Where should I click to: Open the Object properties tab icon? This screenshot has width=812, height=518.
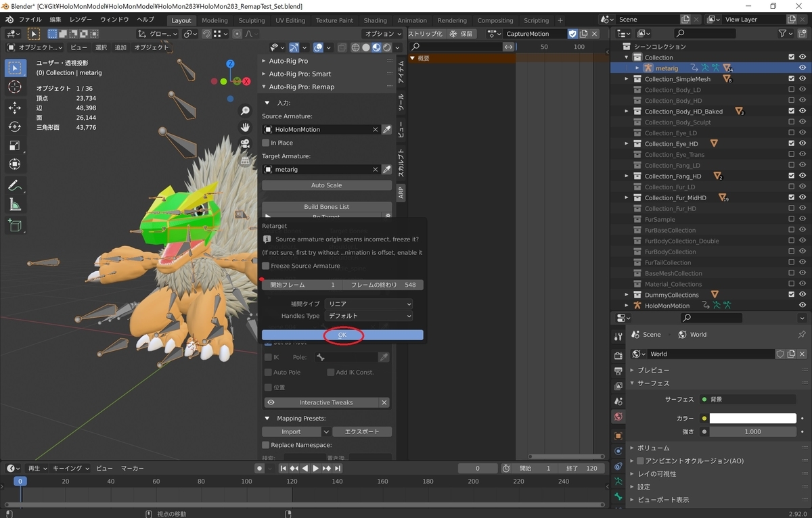(618, 436)
